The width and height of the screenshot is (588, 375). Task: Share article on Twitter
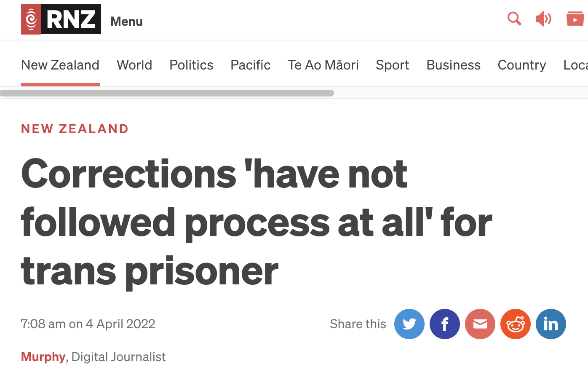coord(409,324)
